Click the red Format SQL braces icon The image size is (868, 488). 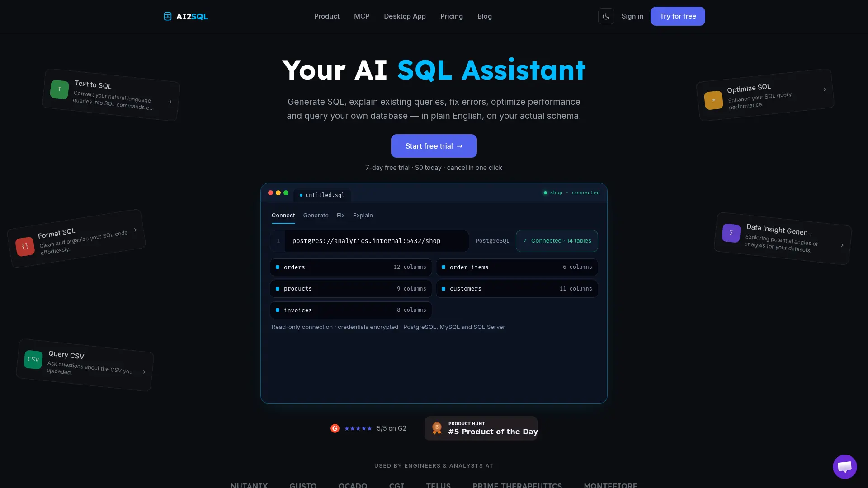click(x=25, y=246)
